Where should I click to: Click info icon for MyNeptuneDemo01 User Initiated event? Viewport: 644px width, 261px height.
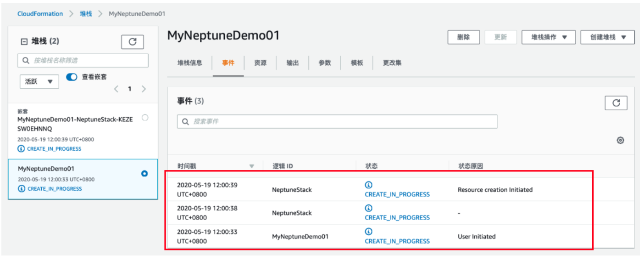[368, 231]
